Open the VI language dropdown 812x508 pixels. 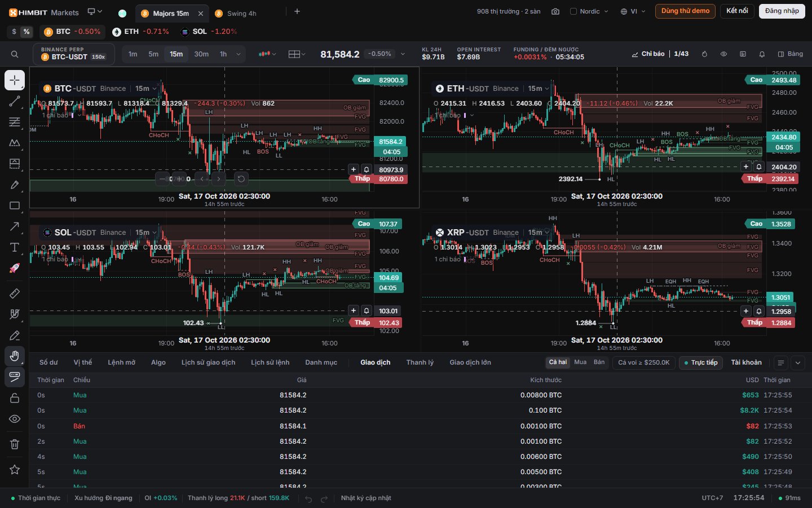click(x=633, y=11)
